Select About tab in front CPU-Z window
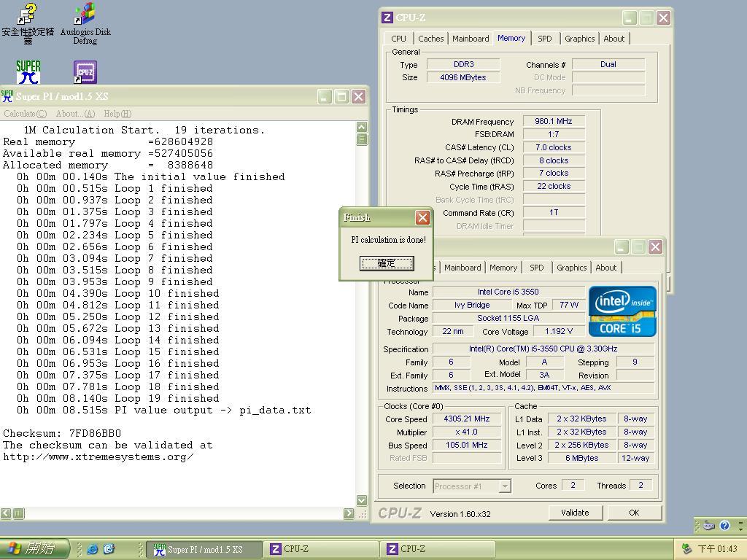The height and width of the screenshot is (560, 747). tap(605, 268)
